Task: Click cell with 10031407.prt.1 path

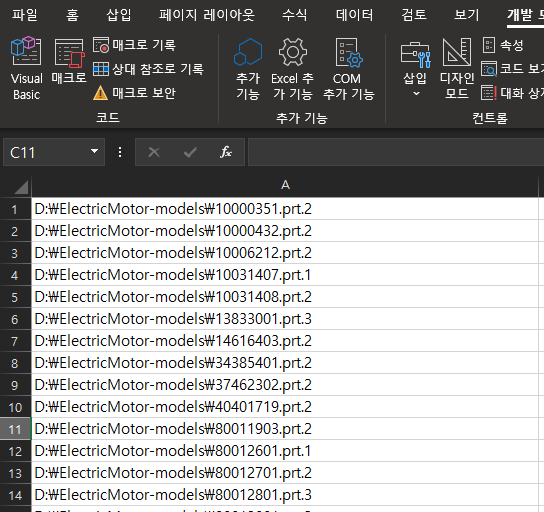Action: [x=285, y=275]
